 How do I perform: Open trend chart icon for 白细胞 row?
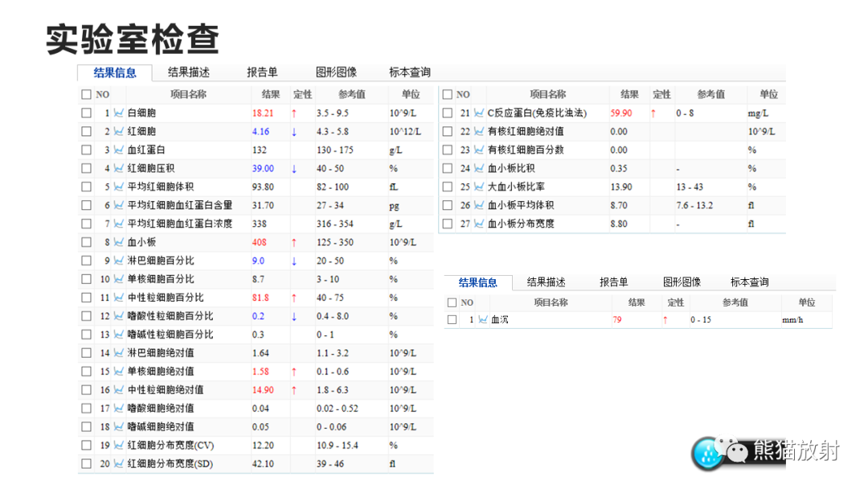tap(118, 113)
